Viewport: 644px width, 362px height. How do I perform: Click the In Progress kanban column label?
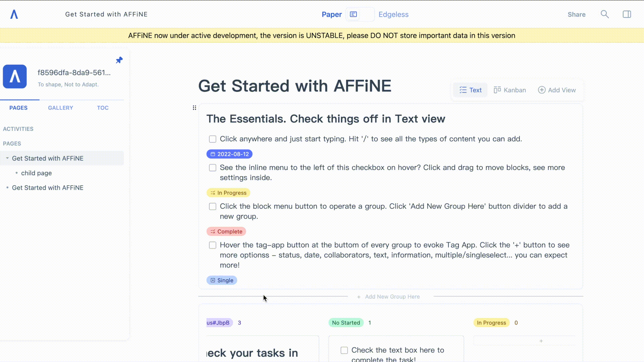pos(491,323)
